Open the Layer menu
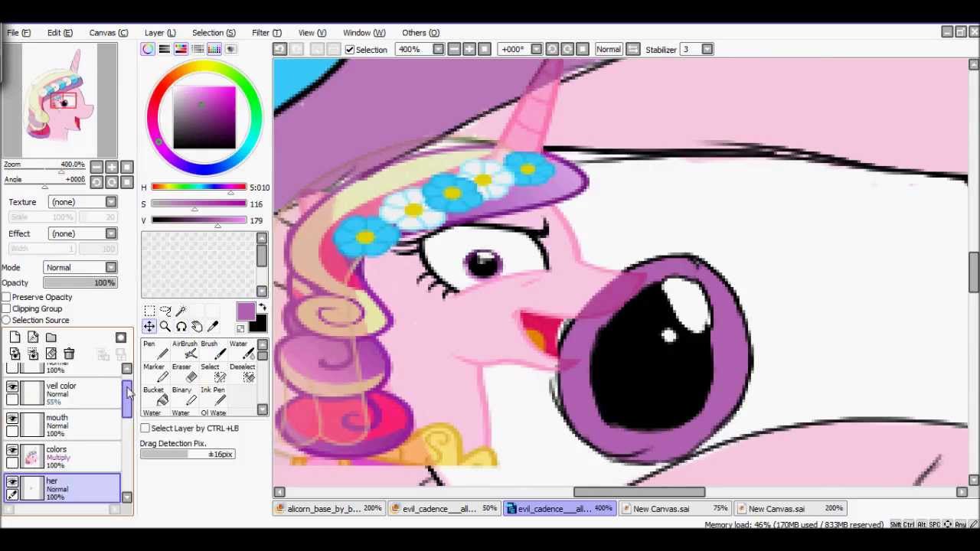Image resolution: width=980 pixels, height=551 pixels. point(160,33)
